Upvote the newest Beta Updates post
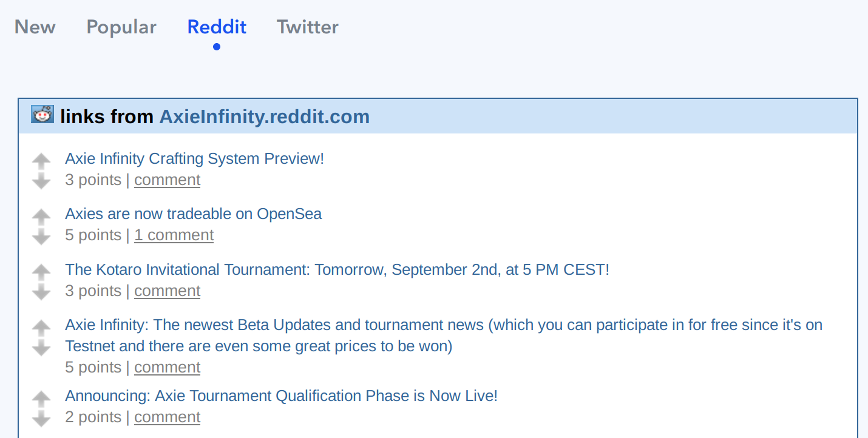The width and height of the screenshot is (868, 438). [41, 328]
